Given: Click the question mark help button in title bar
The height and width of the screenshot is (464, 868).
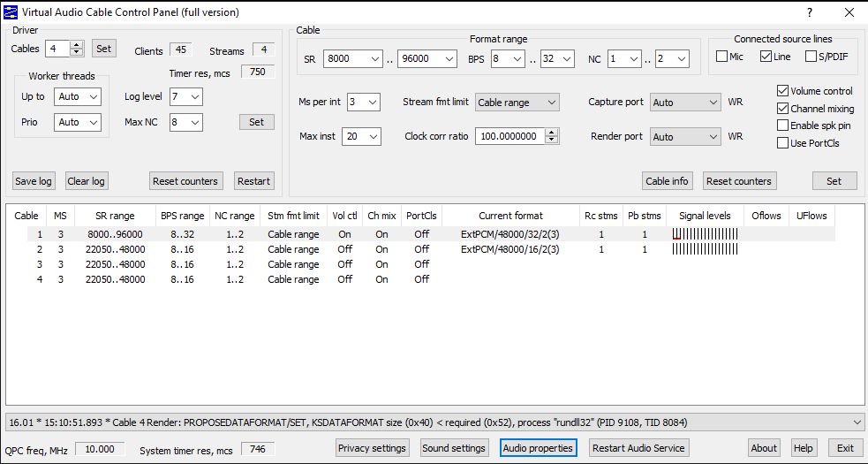Looking at the screenshot, I should [809, 12].
